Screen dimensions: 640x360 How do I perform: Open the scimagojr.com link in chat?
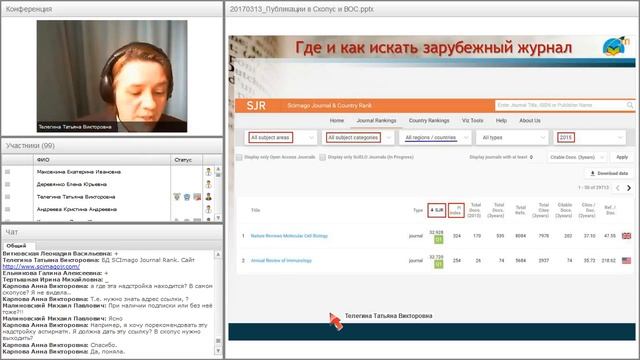[41, 267]
